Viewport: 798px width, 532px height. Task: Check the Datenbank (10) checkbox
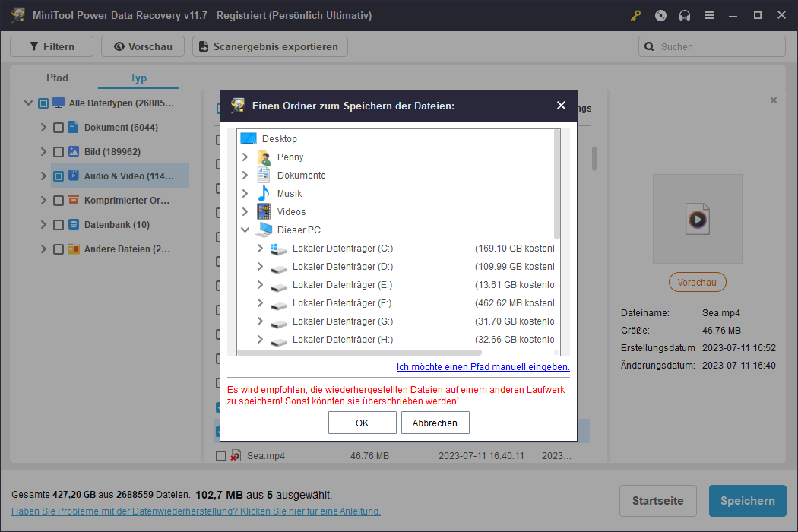point(59,225)
